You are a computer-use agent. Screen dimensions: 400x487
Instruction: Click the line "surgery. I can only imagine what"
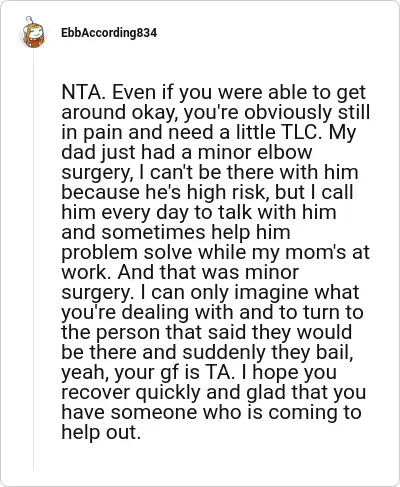tap(210, 293)
